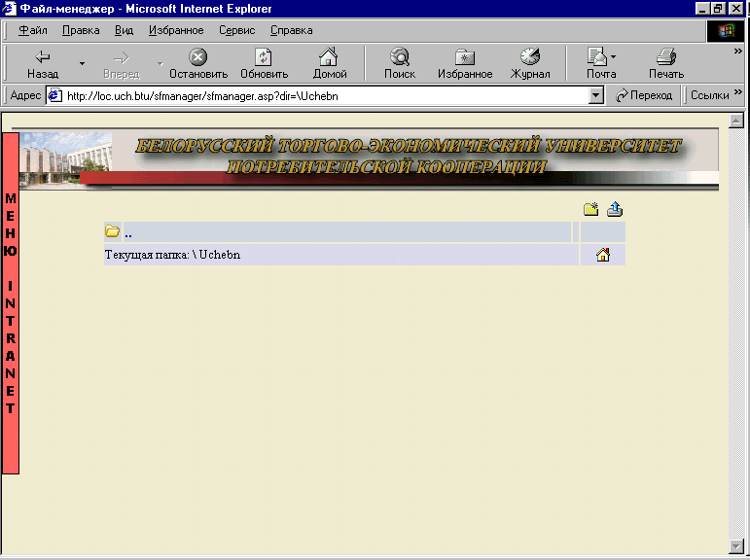Open the Назад history dropdown arrow
The width and height of the screenshot is (750, 560).
point(83,63)
